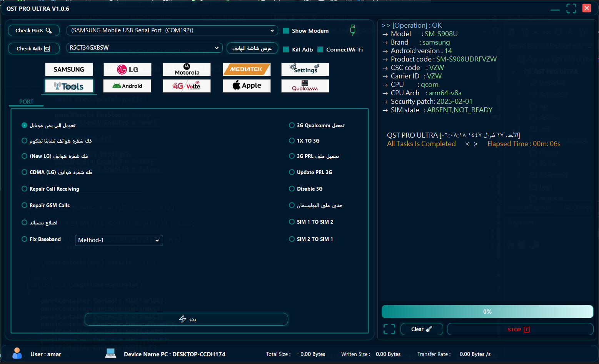Click the عرض شاشة الهاتف button
Viewport: 599px width, 364px height.
click(252, 48)
